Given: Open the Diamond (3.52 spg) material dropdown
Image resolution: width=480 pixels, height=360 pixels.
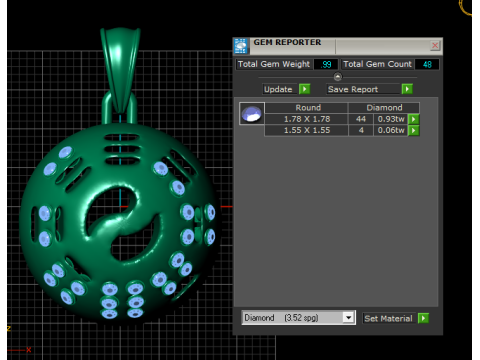Looking at the screenshot, I should point(348,318).
